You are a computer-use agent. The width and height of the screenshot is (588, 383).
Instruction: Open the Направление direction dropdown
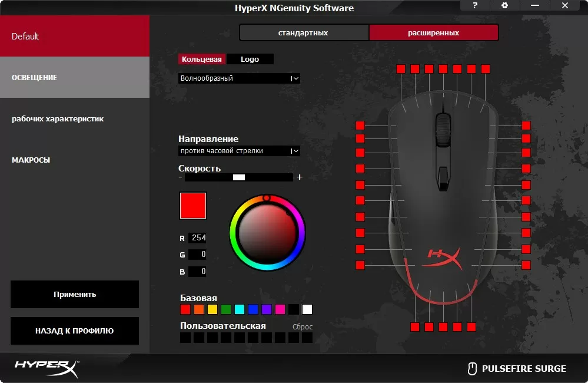point(239,151)
